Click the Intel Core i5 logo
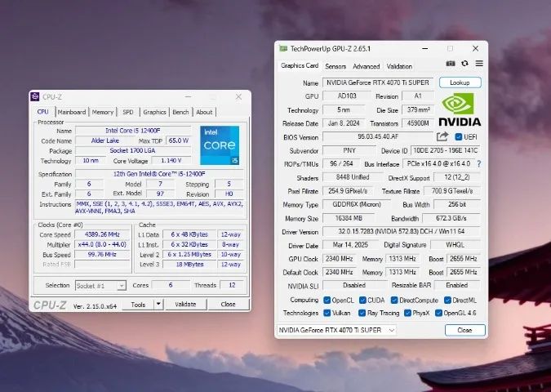Screen dimensions: 551x392 tap(220, 145)
